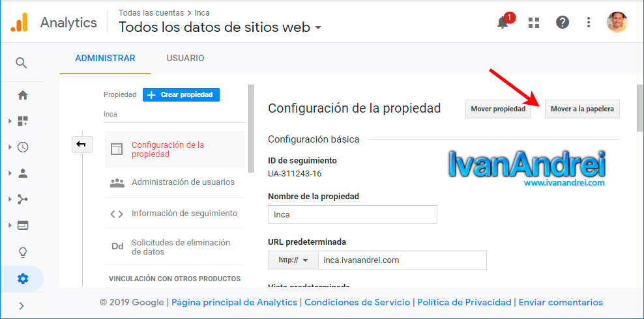Open the Customization dashboards icon
This screenshot has height=319, width=644.
pyautogui.click(x=23, y=121)
